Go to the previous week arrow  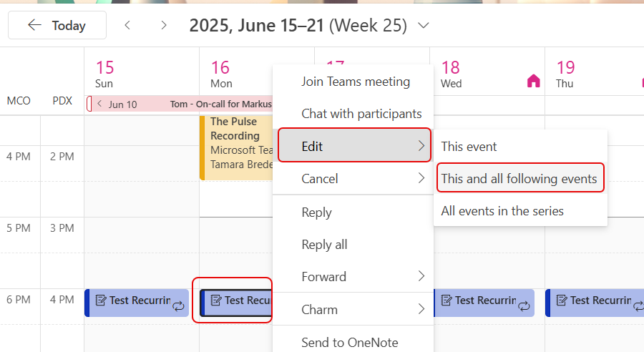coord(127,26)
